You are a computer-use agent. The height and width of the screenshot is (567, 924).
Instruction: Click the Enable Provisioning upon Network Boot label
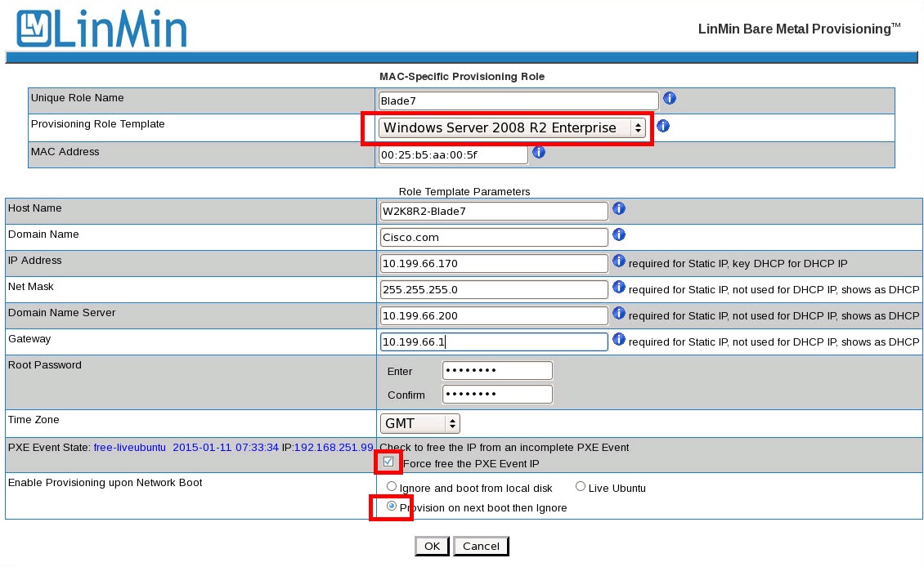click(x=105, y=483)
